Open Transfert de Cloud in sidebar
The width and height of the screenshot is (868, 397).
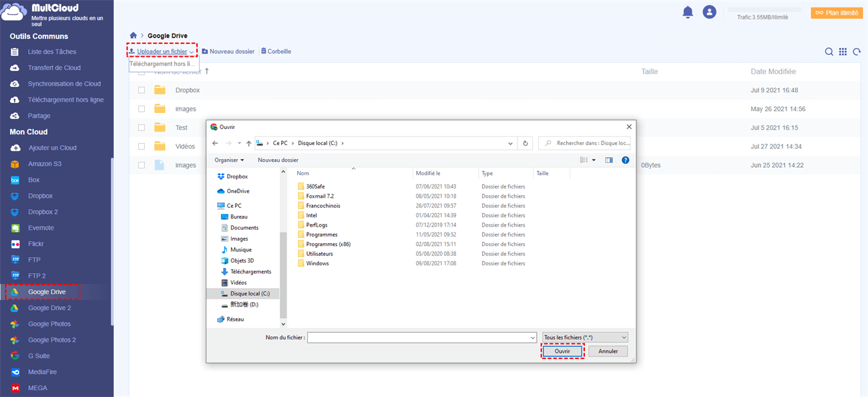point(54,68)
